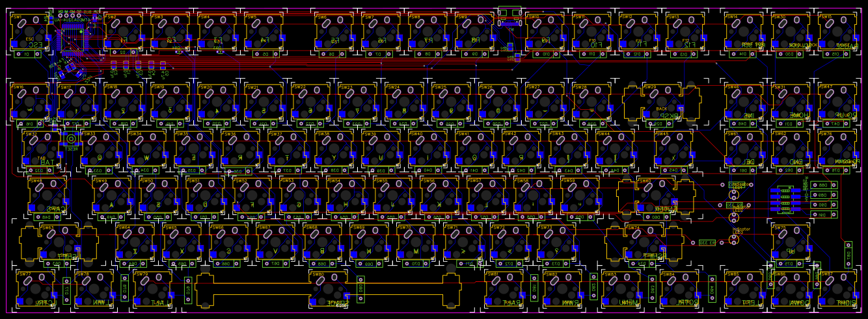Viewport: 868px width, 319px height.
Task: Select the SW46 Insert switch footprint
Action: [744, 102]
